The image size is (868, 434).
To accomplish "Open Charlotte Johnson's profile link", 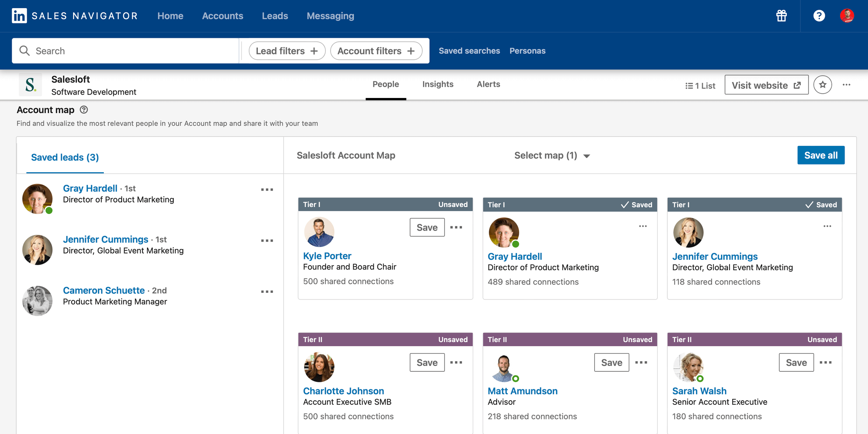I will click(343, 391).
